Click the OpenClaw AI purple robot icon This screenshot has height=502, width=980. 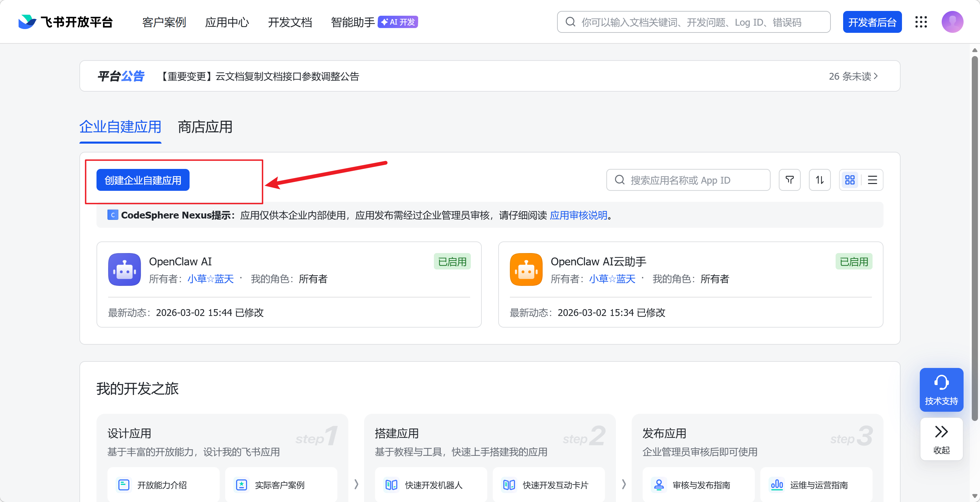point(125,269)
